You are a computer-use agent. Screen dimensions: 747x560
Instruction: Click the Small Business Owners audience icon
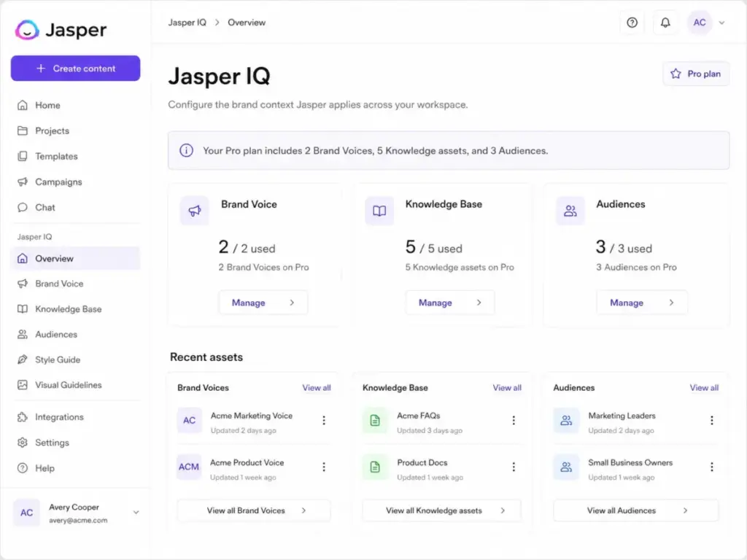tap(566, 467)
